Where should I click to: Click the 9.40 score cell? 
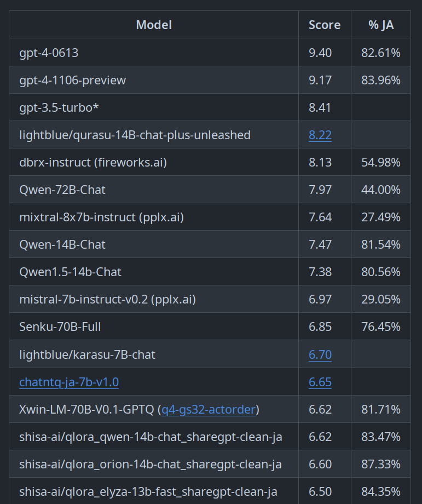[x=320, y=53]
